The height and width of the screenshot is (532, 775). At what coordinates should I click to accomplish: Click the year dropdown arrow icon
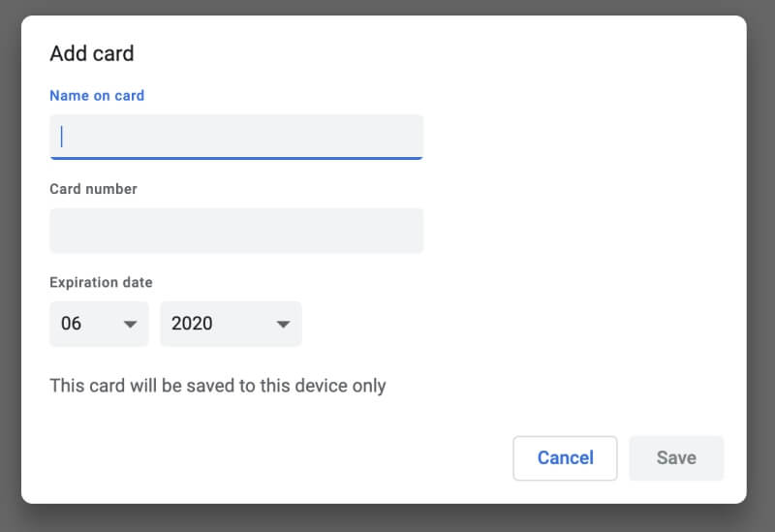283,325
